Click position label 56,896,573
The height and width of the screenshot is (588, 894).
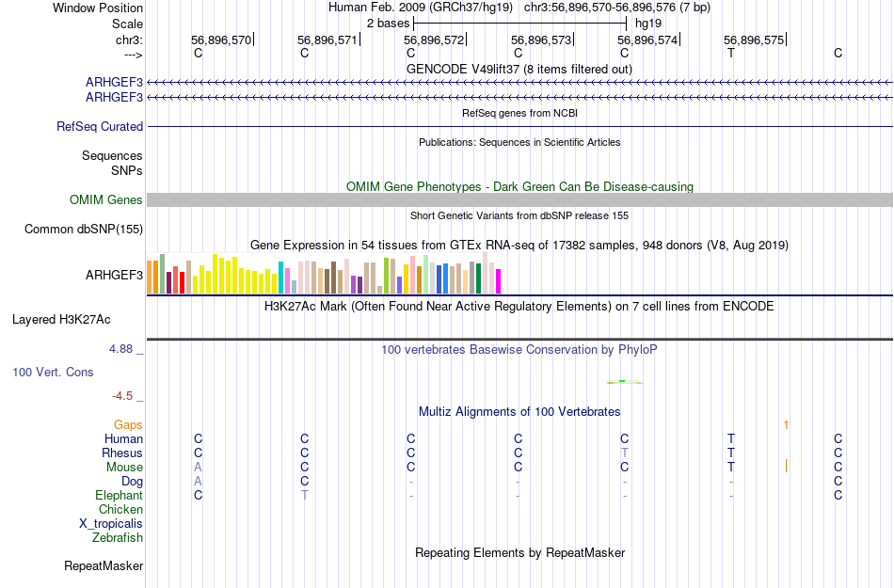click(541, 40)
